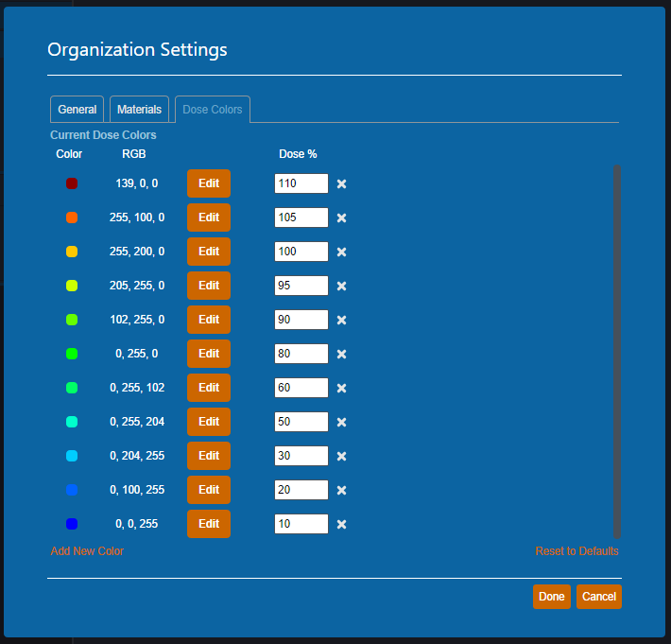Remove the row with dose 100

click(x=341, y=252)
